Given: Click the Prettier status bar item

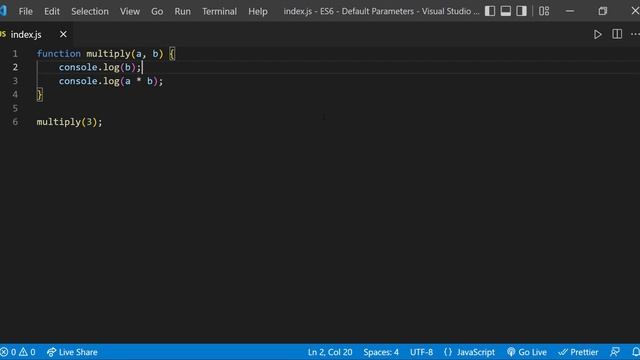Looking at the screenshot, I should coord(578,352).
